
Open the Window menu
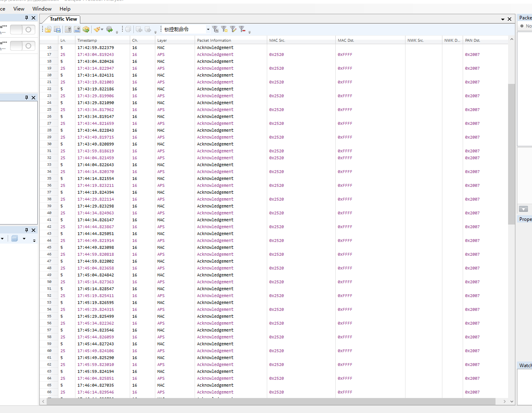coord(42,9)
